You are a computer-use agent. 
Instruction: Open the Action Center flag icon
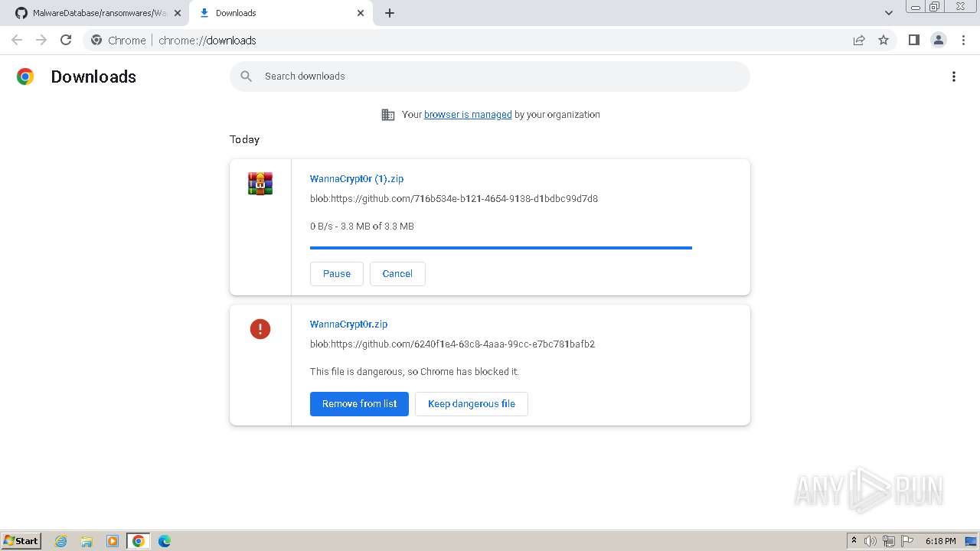[x=907, y=541]
